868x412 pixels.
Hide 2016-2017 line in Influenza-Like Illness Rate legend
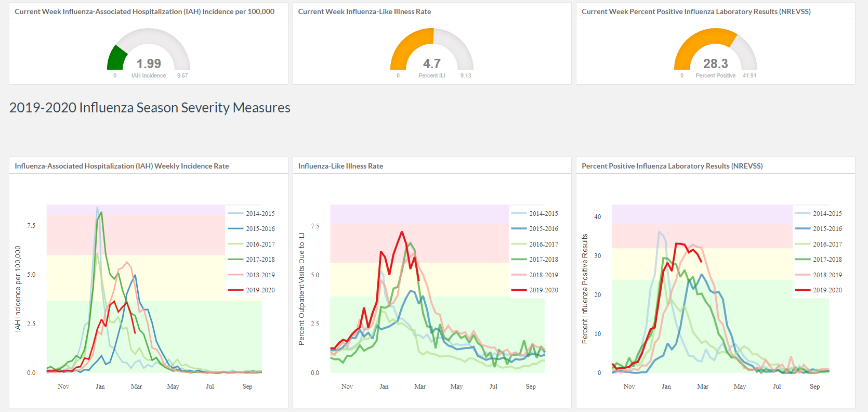535,244
